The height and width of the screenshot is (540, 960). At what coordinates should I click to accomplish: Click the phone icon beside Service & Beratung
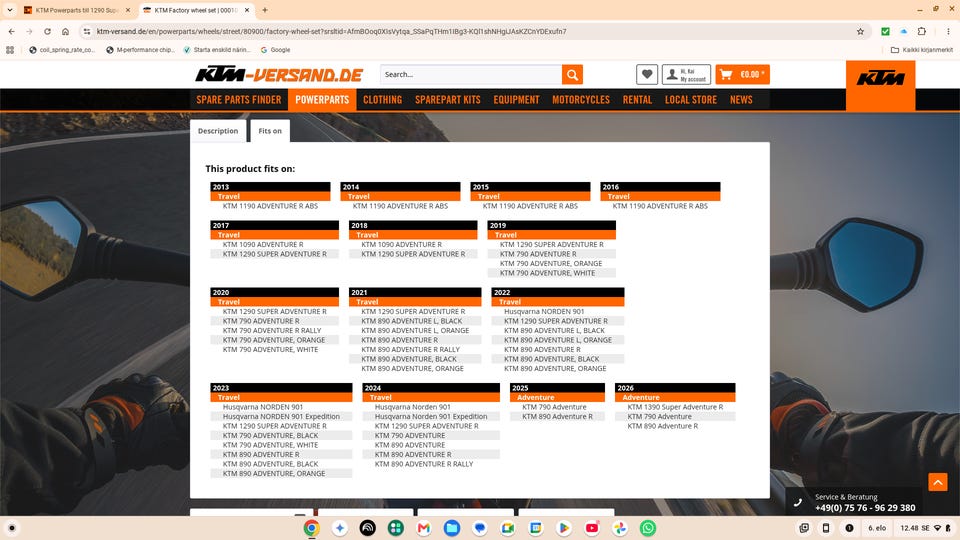[x=798, y=502]
